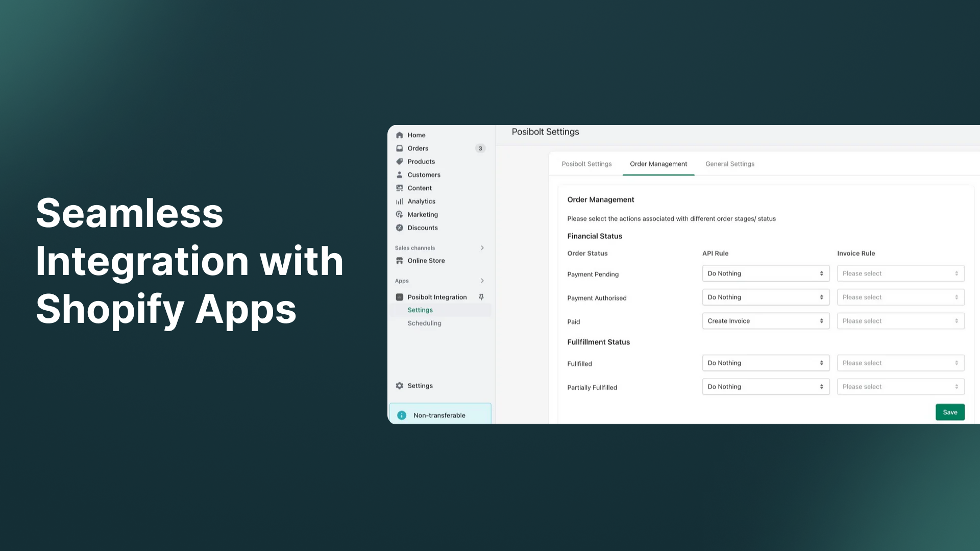Click the Products icon in sidebar
The image size is (980, 551).
pos(400,161)
